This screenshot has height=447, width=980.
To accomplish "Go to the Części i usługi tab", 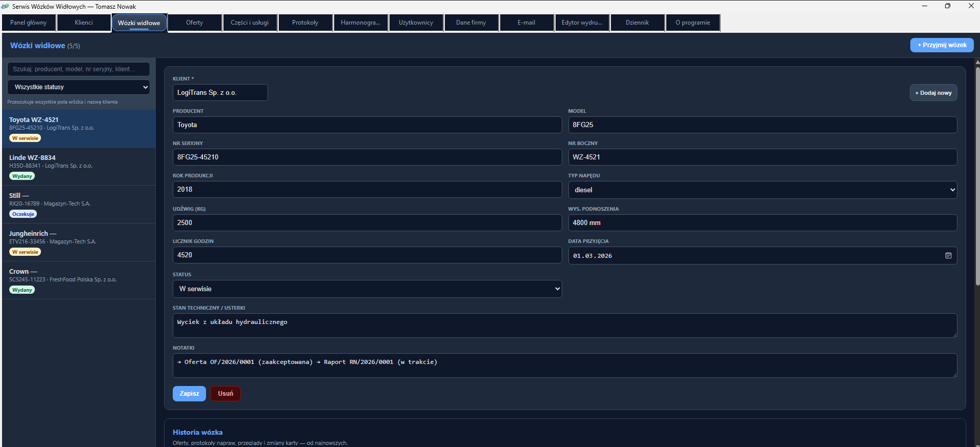I will tap(250, 23).
